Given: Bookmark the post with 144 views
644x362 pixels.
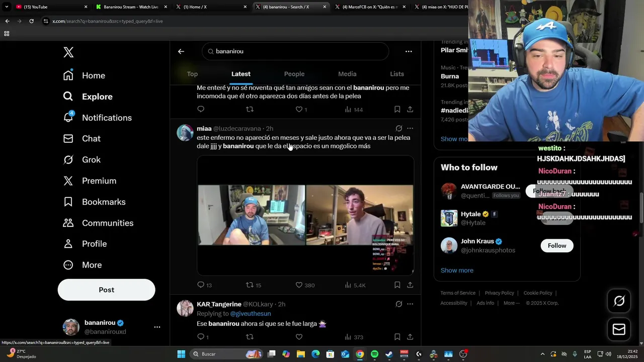Looking at the screenshot, I should tap(397, 109).
